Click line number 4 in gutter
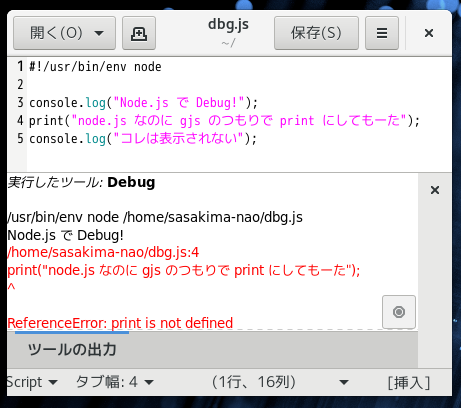Viewport: 461px width, 408px height. pos(20,121)
